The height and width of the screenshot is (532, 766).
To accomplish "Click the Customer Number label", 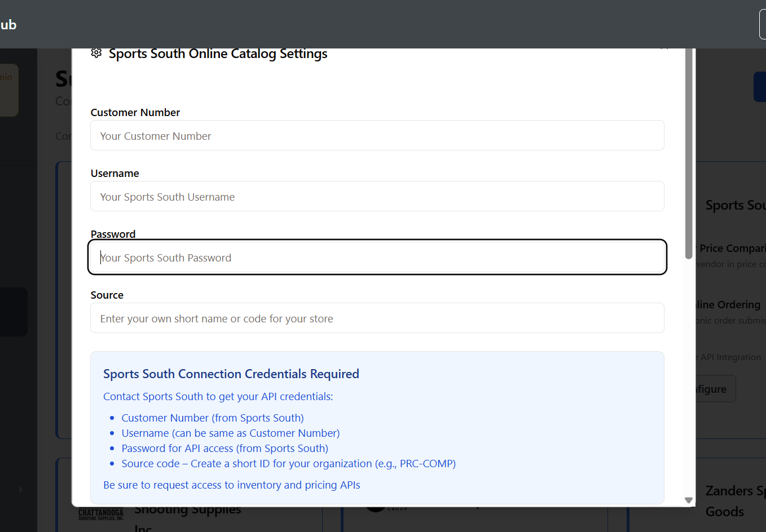I will point(135,112).
